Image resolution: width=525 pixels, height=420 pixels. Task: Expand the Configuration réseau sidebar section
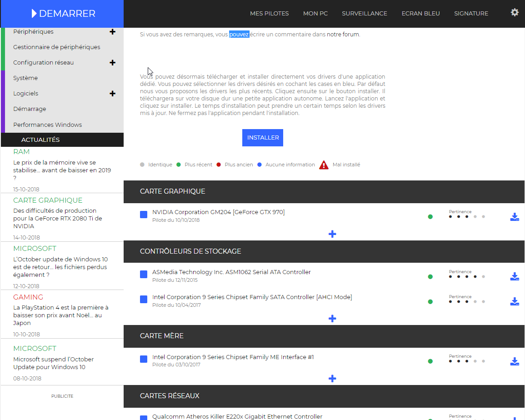(113, 63)
